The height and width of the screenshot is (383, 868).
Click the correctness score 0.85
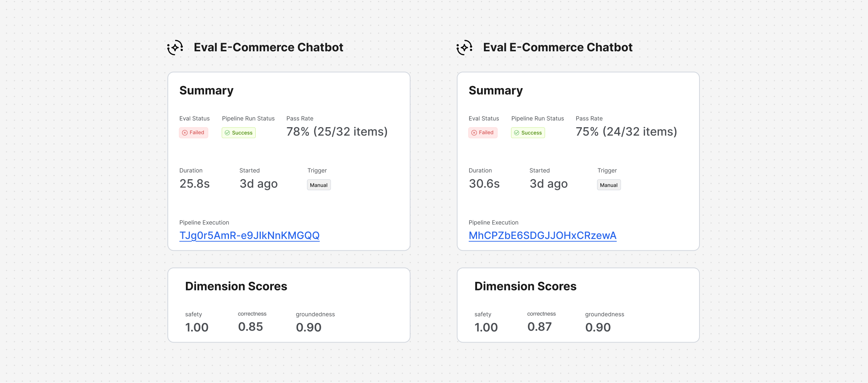tap(250, 327)
